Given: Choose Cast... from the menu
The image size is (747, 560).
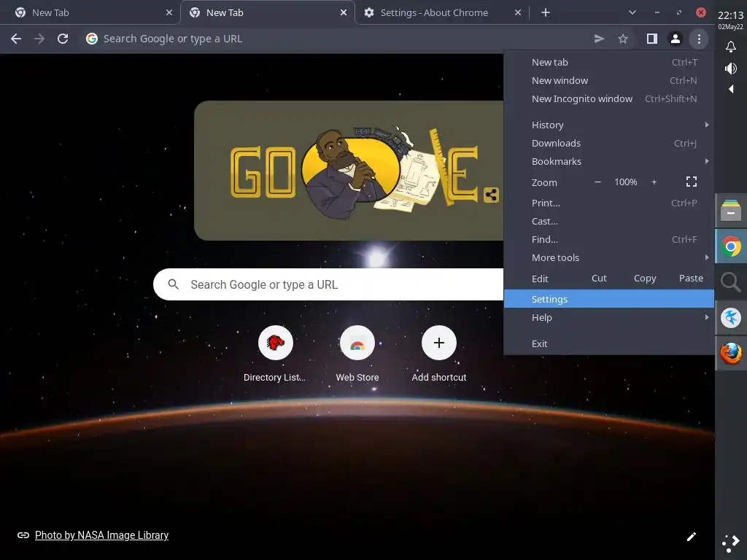Looking at the screenshot, I should 609,221.
